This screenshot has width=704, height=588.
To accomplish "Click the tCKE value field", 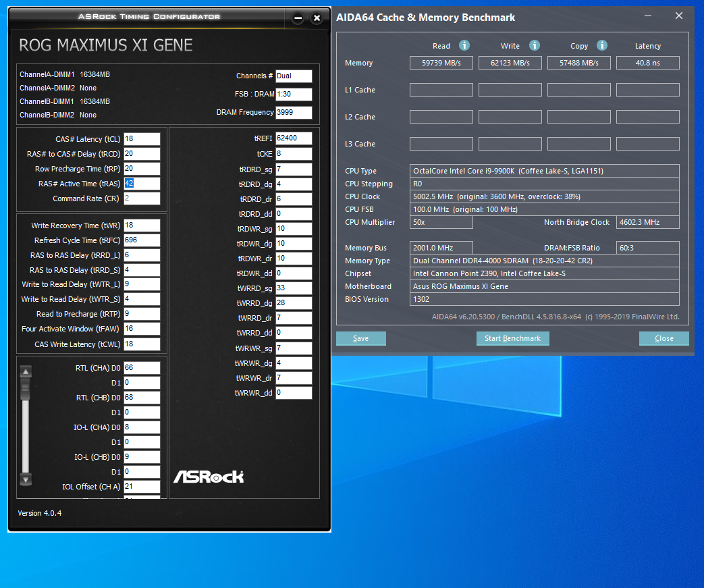I will 294,154.
